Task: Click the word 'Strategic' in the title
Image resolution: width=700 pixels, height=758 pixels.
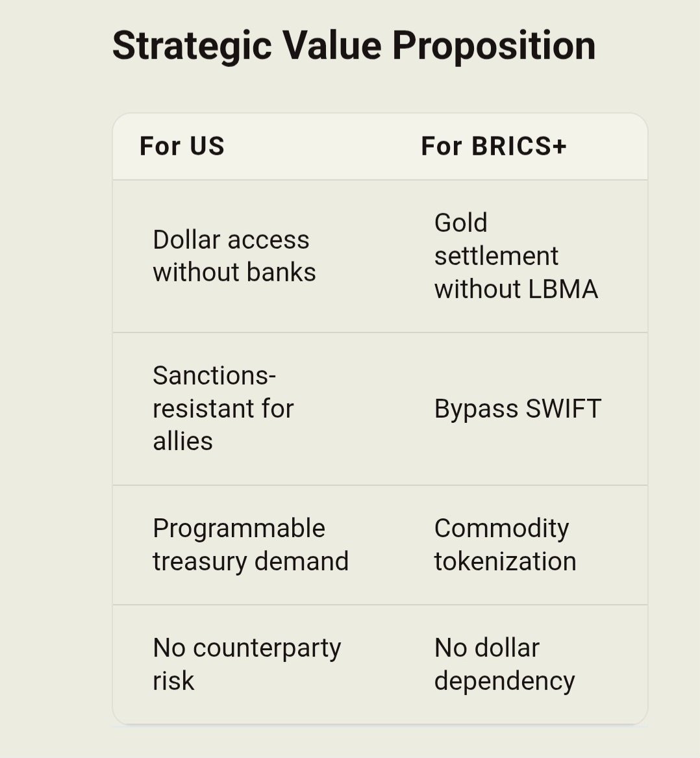Action: coord(192,45)
